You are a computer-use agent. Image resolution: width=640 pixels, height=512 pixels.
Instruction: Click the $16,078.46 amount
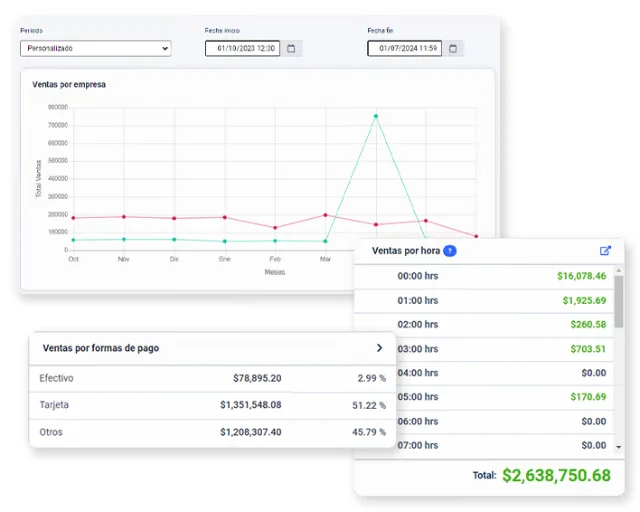(x=582, y=276)
